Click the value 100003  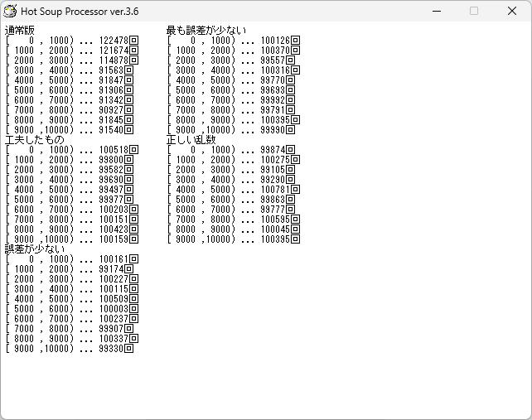[114, 309]
